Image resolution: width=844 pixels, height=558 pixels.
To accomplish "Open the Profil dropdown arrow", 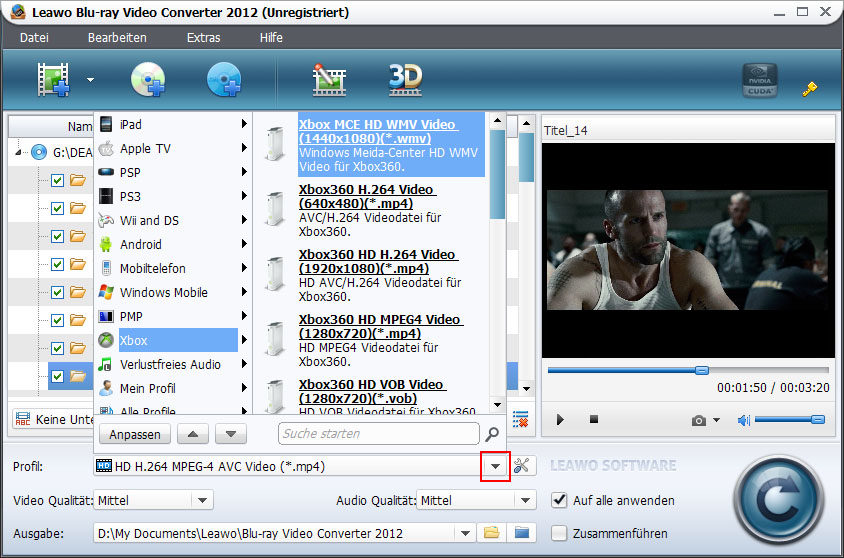I will (x=495, y=466).
